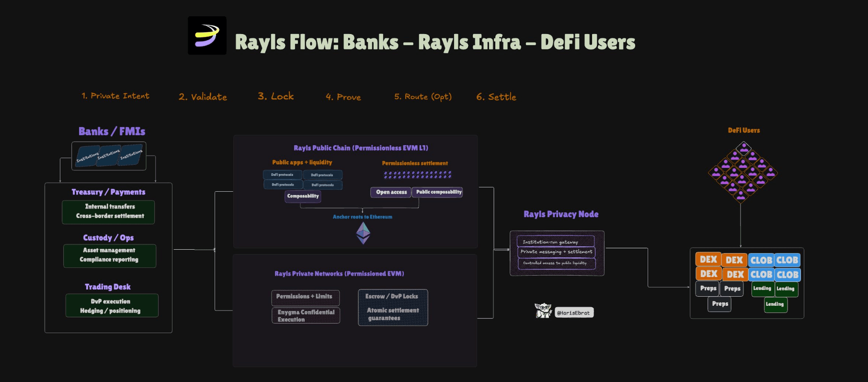The image size is (868, 382).
Task: Click the 'Atomic settlement guarantees' text
Action: click(393, 314)
